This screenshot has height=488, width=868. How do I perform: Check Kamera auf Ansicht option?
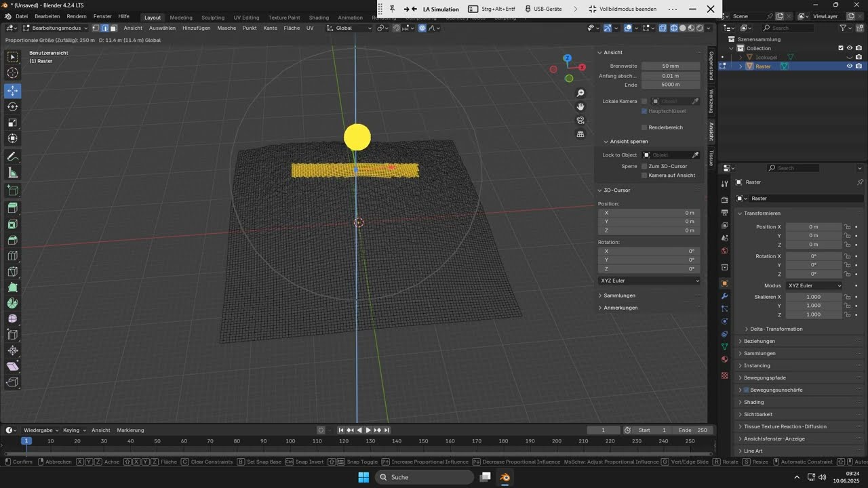point(644,175)
